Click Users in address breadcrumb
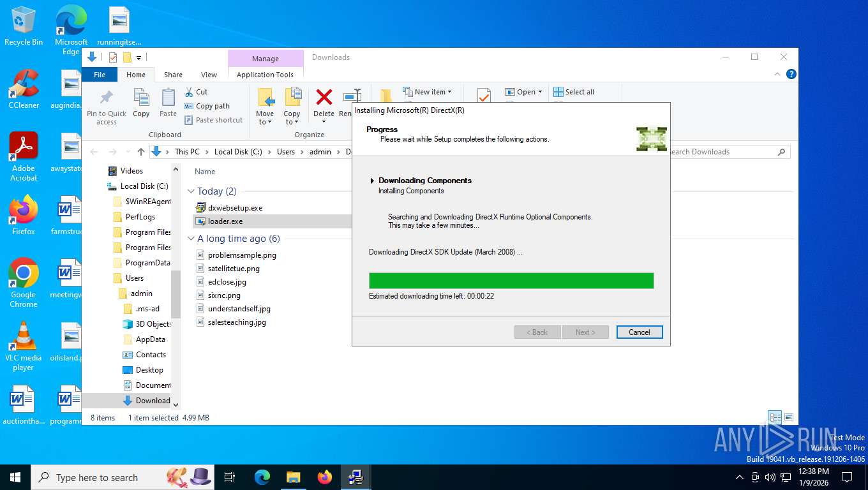868x490 pixels. click(x=286, y=152)
